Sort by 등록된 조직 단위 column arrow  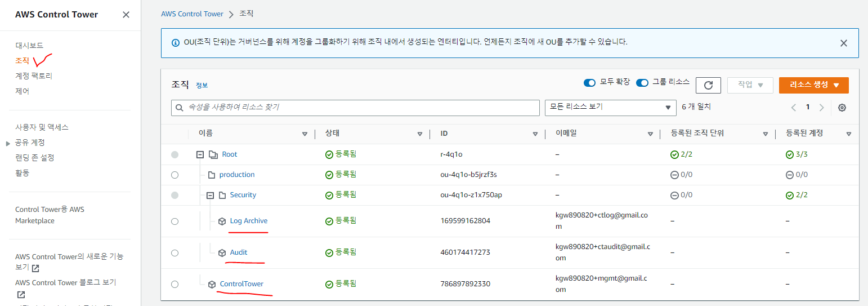click(x=766, y=134)
